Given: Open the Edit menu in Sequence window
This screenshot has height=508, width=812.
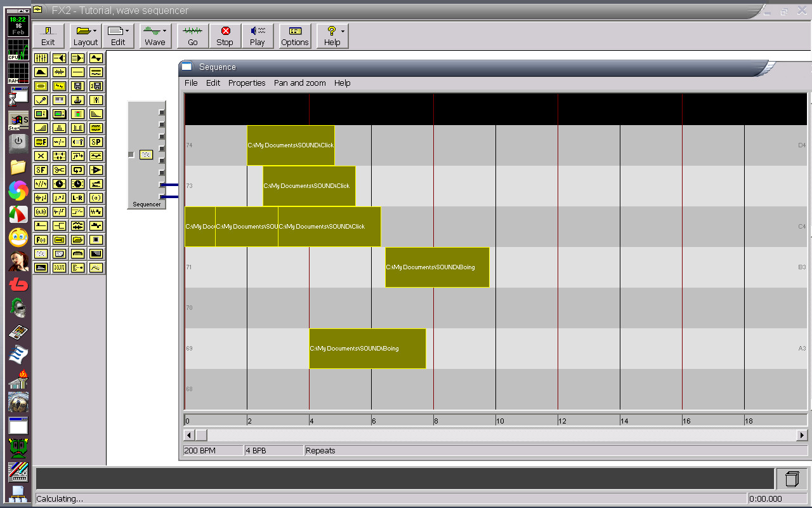Looking at the screenshot, I should pos(213,83).
